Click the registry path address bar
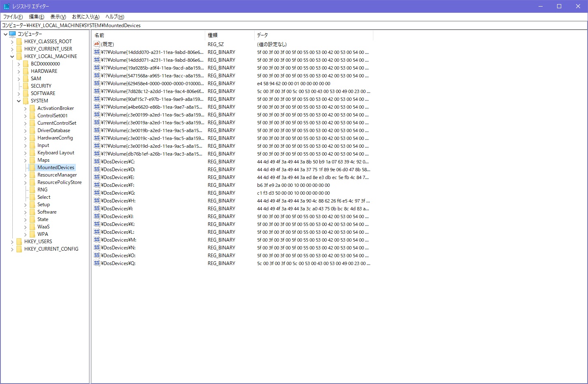This screenshot has height=384, width=588. (x=294, y=25)
